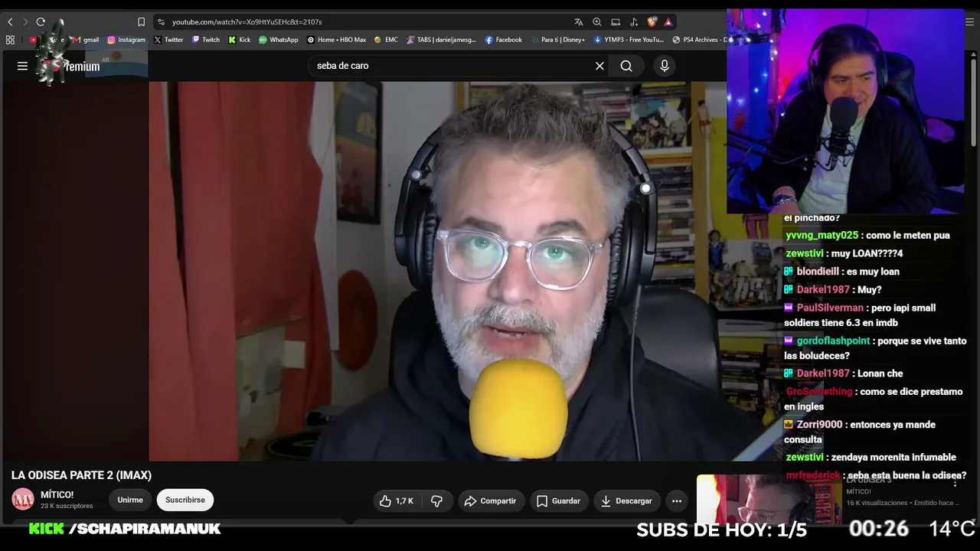This screenshot has height=551, width=980.
Task: Click chat username mrfrederick
Action: tap(814, 475)
